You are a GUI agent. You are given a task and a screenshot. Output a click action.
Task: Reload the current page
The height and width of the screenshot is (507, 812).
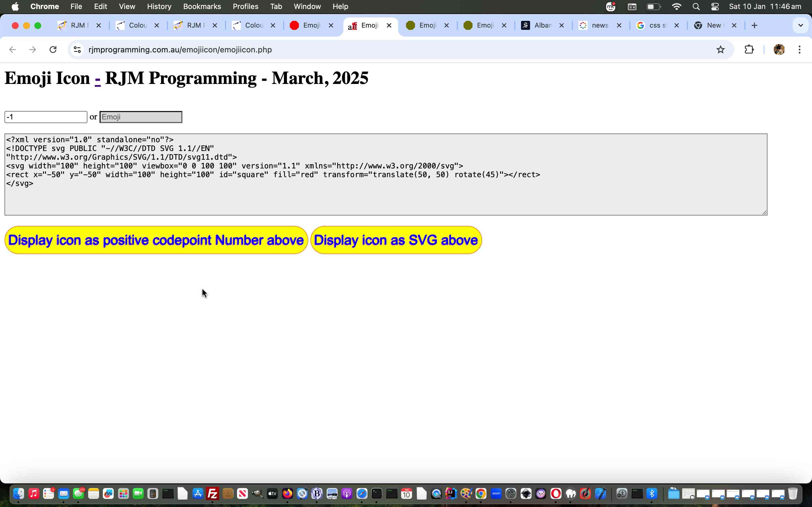pos(53,50)
